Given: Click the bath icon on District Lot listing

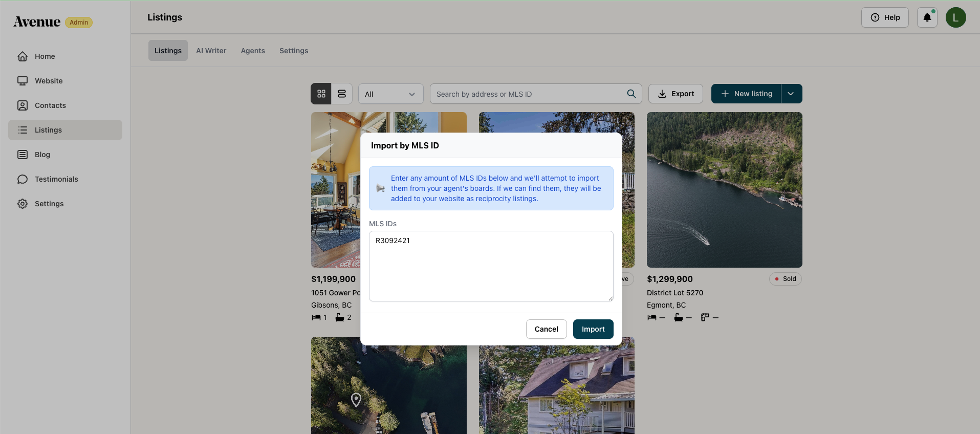Looking at the screenshot, I should point(679,318).
